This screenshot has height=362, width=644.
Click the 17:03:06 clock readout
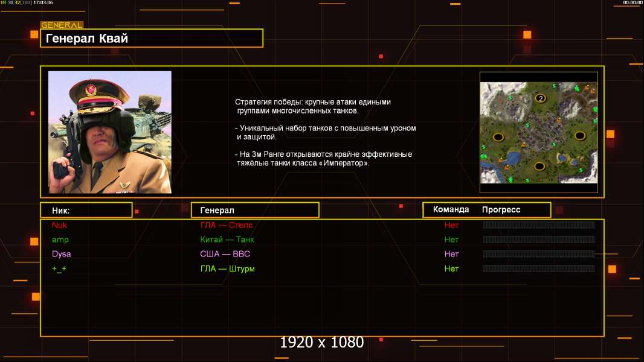coord(43,2)
